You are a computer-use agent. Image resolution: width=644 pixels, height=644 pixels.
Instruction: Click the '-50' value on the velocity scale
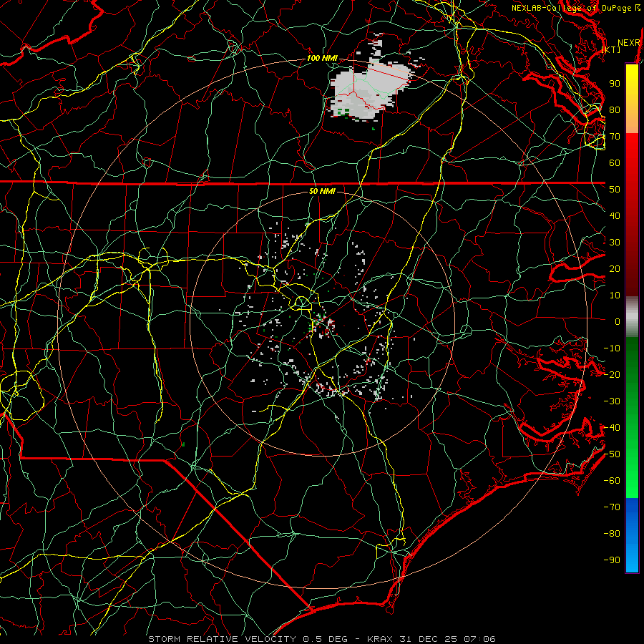612,454
